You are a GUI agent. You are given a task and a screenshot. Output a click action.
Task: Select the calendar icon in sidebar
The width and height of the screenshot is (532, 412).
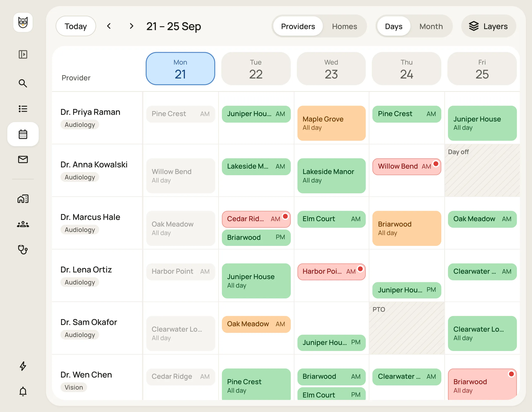click(23, 134)
